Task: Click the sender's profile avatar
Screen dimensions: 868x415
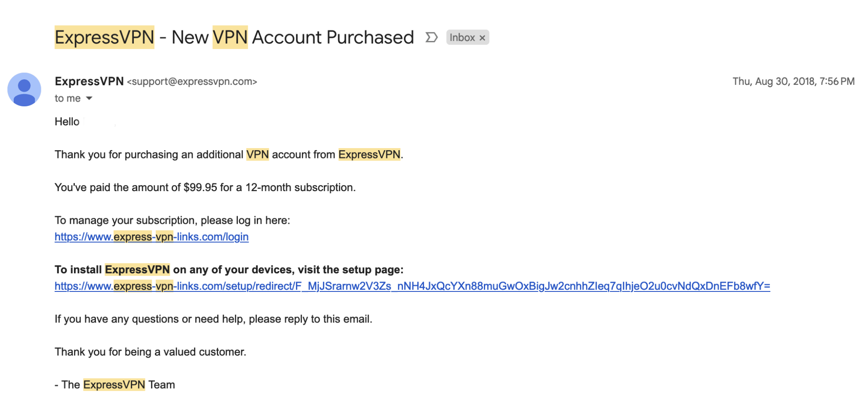Action: tap(24, 90)
